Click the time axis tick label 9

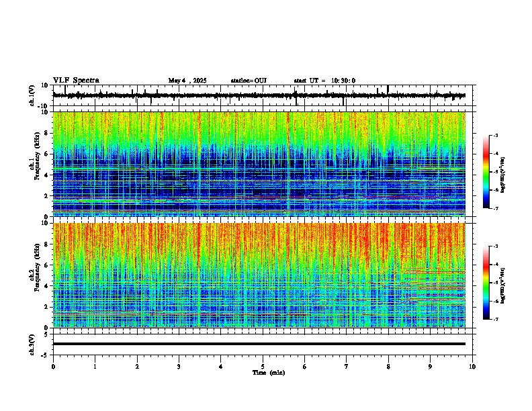coord(430,367)
